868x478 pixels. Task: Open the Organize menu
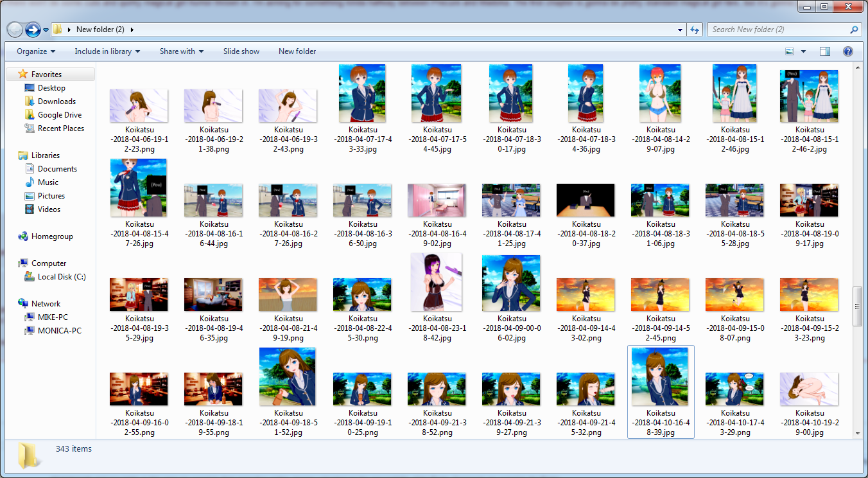click(x=36, y=51)
